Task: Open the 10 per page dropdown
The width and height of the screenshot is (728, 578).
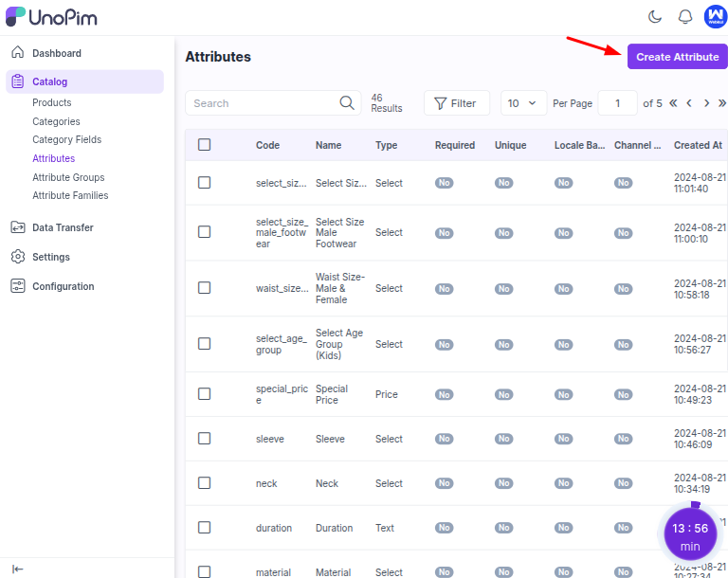Action: [x=523, y=103]
